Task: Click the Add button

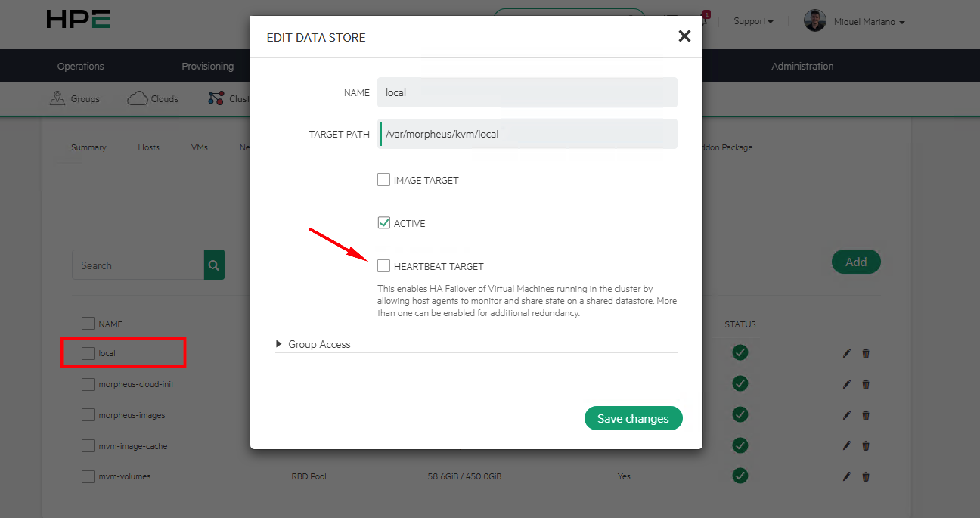Action: tap(856, 262)
